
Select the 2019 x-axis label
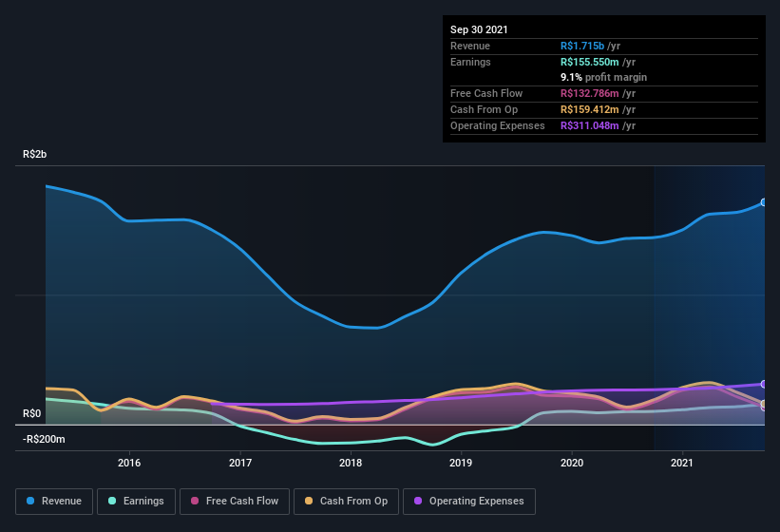pyautogui.click(x=461, y=463)
